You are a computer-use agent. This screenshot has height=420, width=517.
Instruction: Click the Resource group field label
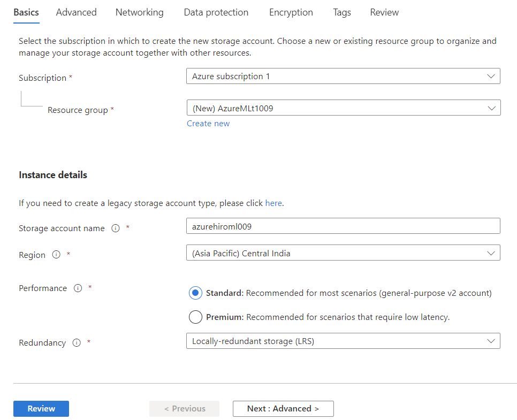tap(78, 110)
